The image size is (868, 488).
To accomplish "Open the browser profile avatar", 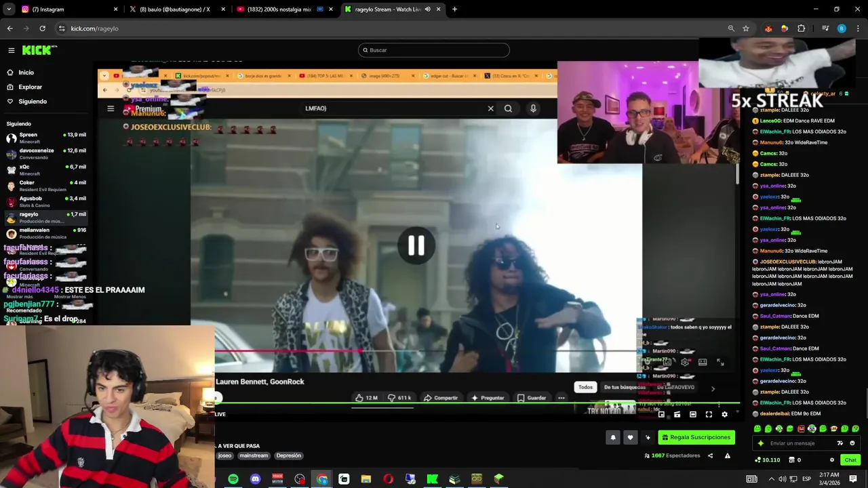I will (842, 28).
